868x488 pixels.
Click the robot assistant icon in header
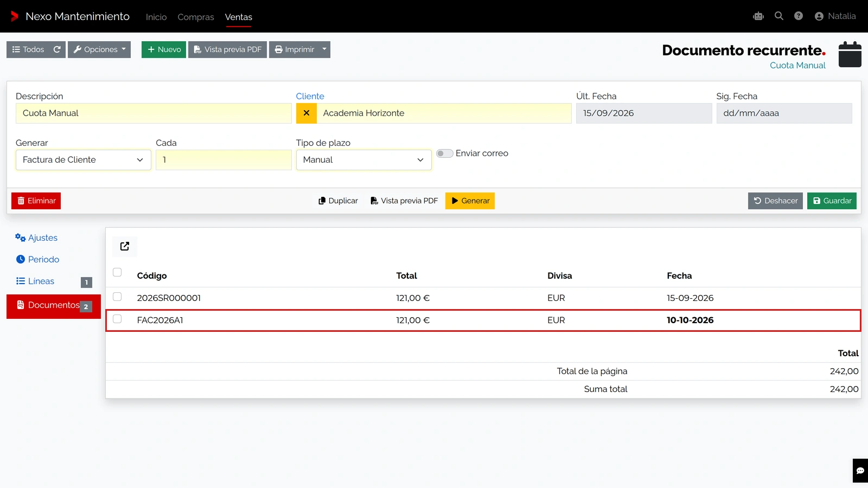click(758, 16)
